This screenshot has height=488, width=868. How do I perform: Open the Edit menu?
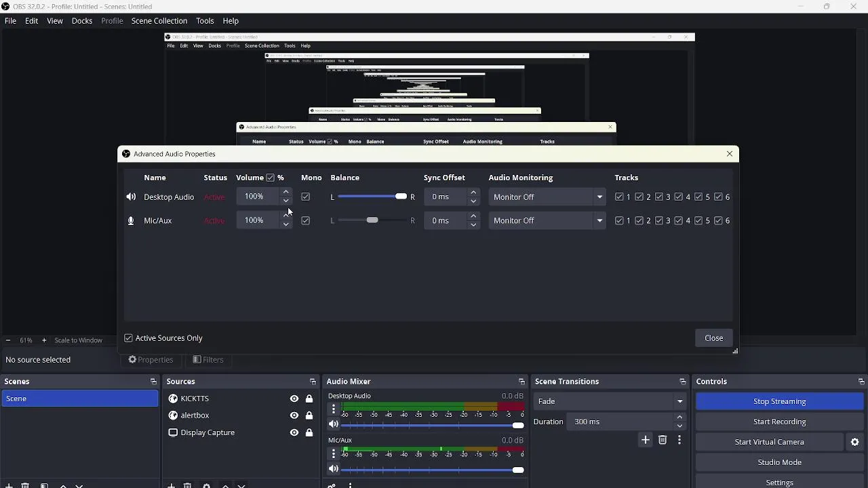pyautogui.click(x=32, y=21)
